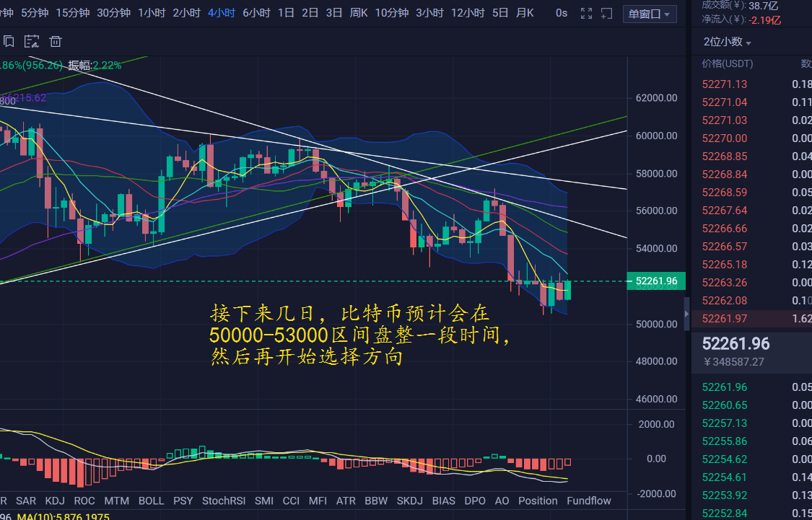The width and height of the screenshot is (812, 520).
Task: Click the drawing edit icon with pencil
Action: [x=32, y=42]
